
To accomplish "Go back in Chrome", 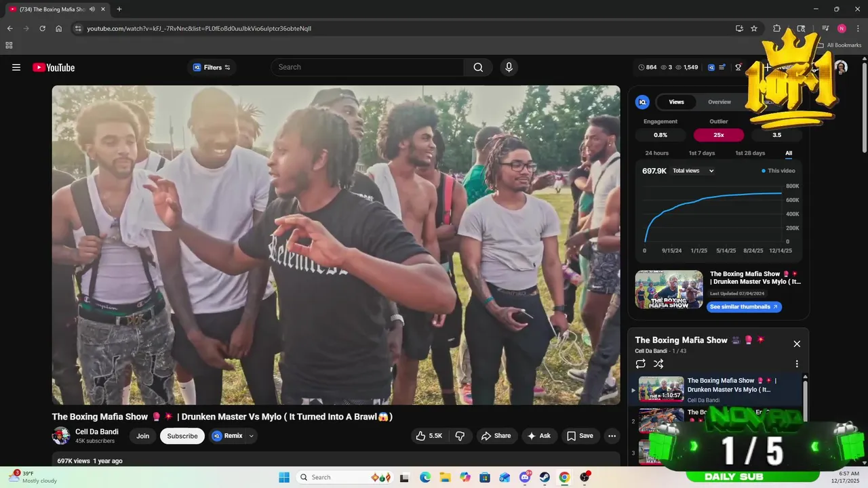I will point(9,28).
